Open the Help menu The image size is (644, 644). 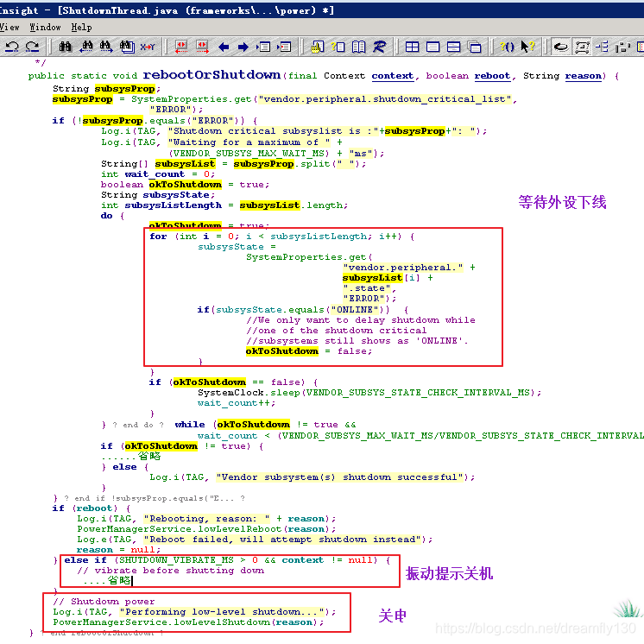pyautogui.click(x=81, y=27)
